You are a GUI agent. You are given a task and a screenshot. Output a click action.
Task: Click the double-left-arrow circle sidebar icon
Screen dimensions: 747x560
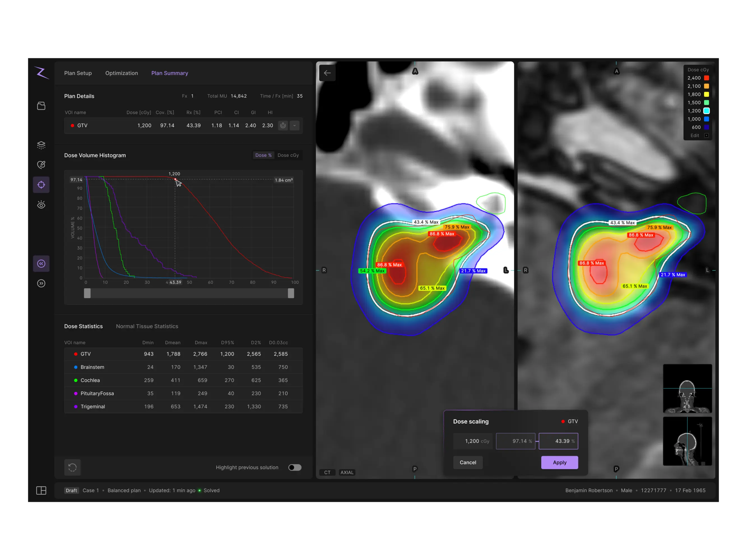(41, 264)
